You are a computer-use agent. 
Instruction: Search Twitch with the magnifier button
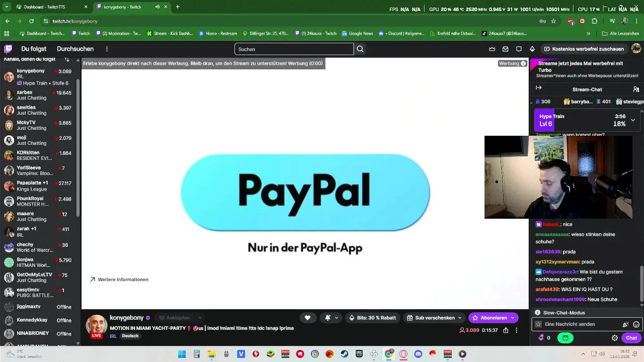click(360, 49)
